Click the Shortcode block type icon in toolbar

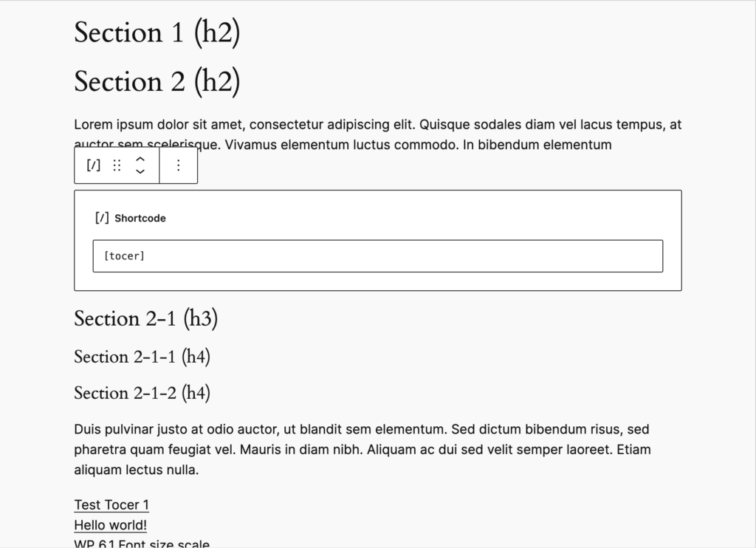(94, 165)
